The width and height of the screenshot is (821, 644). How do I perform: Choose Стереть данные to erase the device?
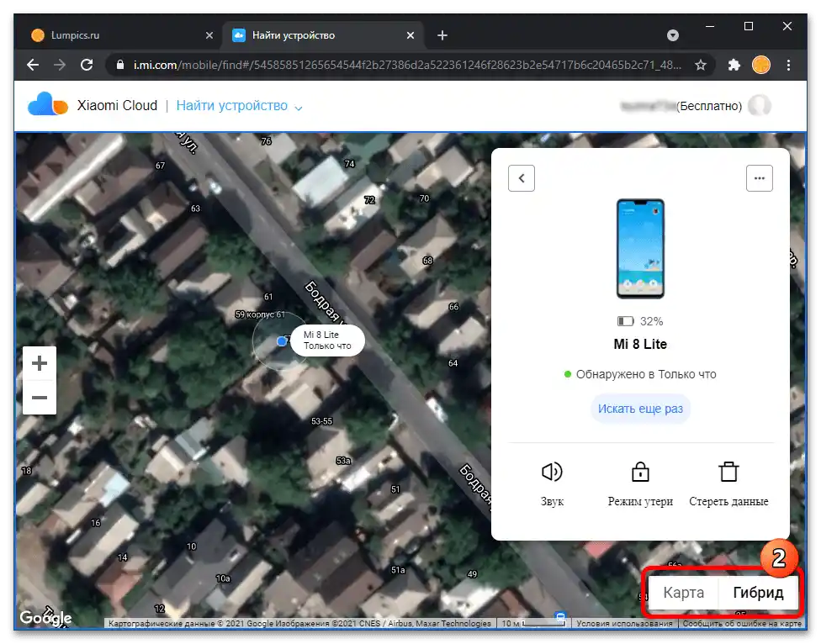pyautogui.click(x=728, y=484)
